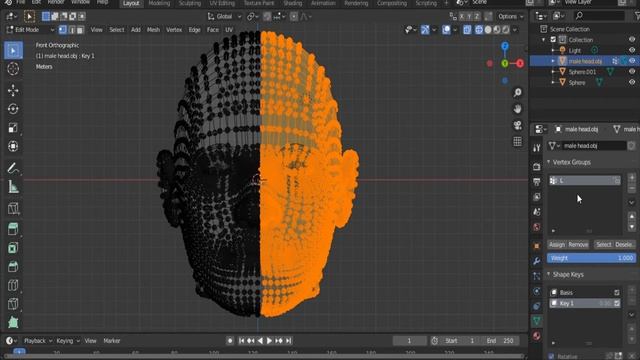Add a new vertex group with plus
This screenshot has width=640, height=360.
click(x=631, y=178)
